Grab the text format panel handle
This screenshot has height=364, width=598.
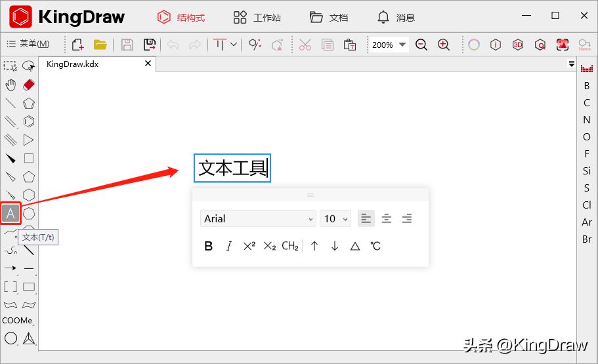click(x=310, y=195)
